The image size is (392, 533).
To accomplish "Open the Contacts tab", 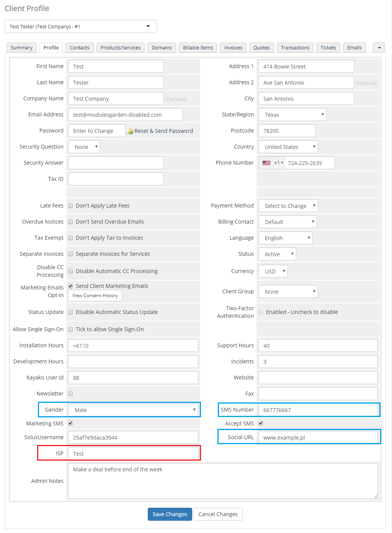I will pyautogui.click(x=80, y=47).
